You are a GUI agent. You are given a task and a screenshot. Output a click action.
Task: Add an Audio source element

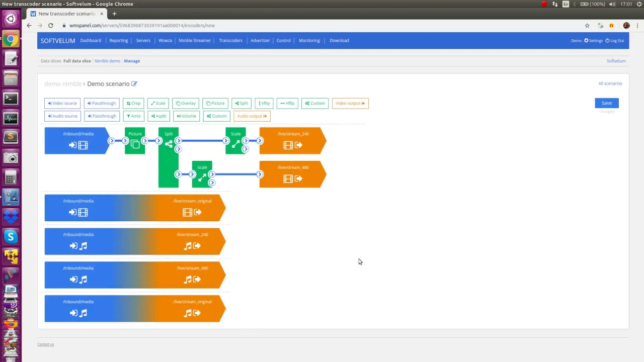pos(62,116)
